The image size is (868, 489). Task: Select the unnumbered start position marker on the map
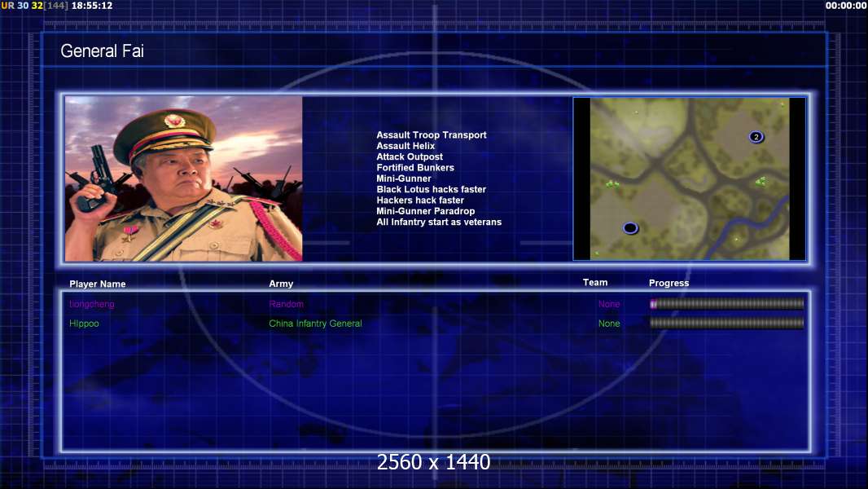coord(630,227)
